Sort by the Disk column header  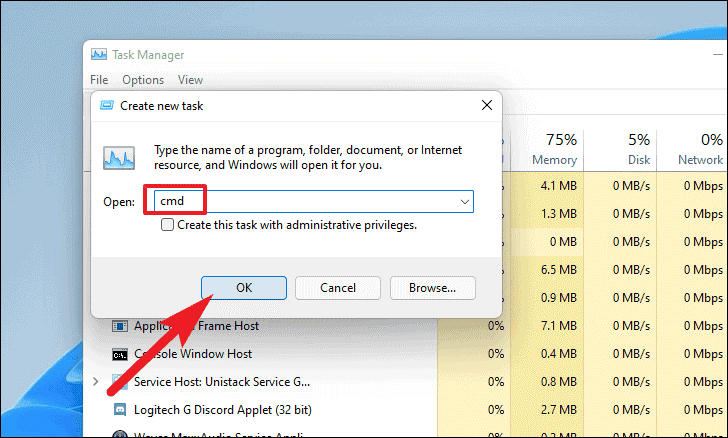(x=638, y=149)
